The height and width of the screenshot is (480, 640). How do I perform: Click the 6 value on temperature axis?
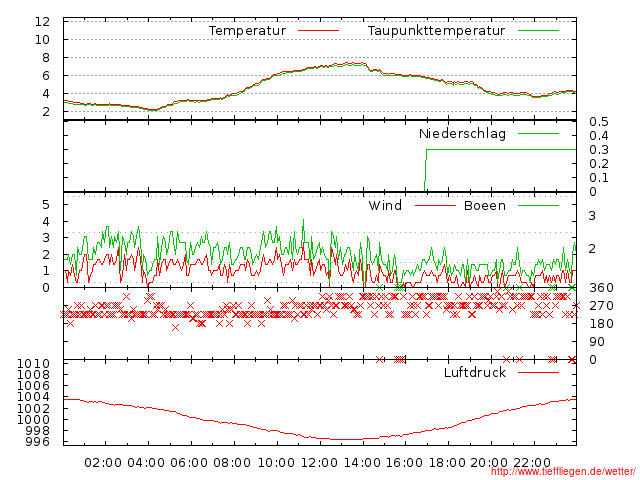[46, 76]
